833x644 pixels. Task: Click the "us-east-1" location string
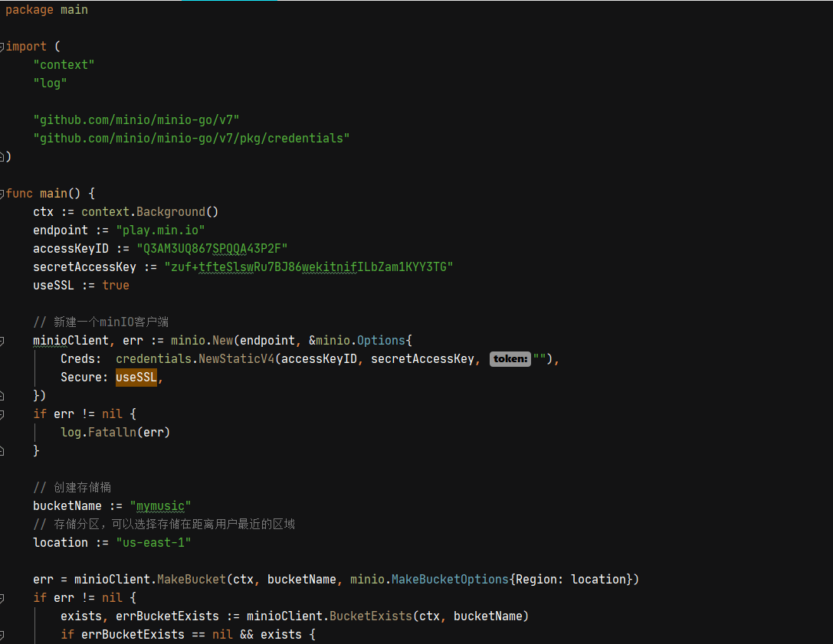[153, 543]
